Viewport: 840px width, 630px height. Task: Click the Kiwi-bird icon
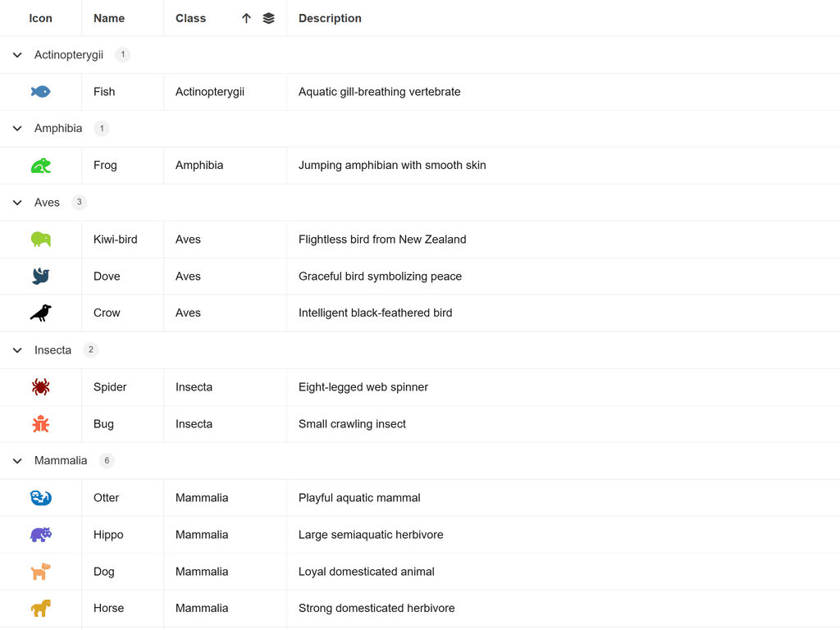point(39,239)
